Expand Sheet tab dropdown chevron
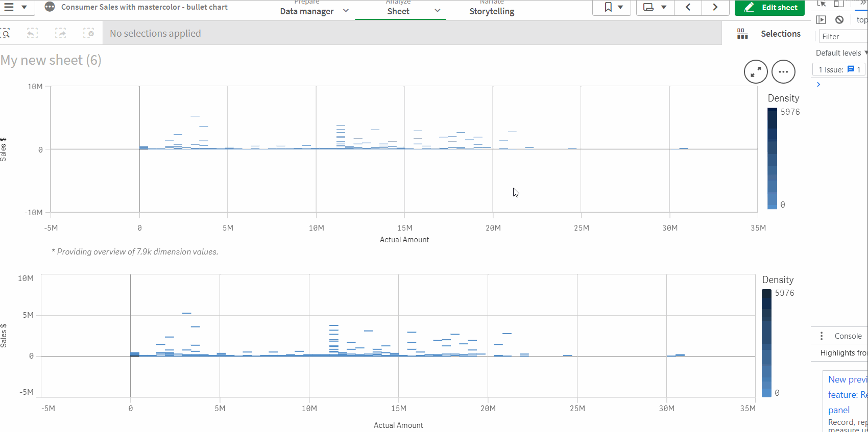Viewport: 868px width, 432px height. tap(438, 11)
